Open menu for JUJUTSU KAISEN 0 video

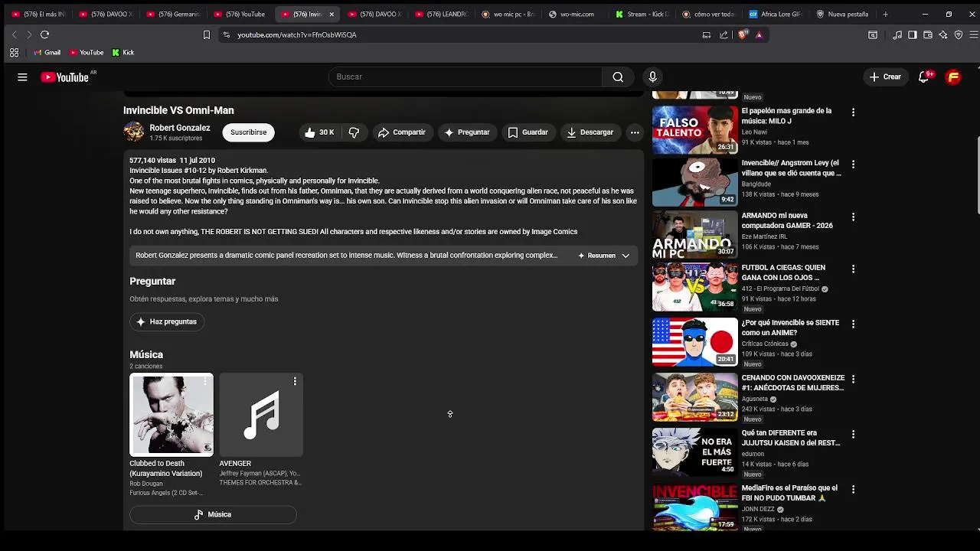tap(853, 434)
